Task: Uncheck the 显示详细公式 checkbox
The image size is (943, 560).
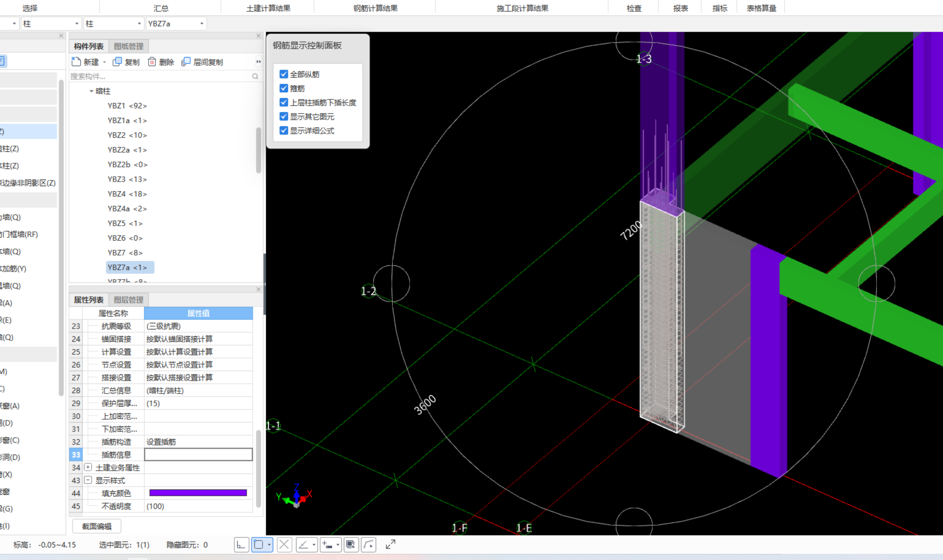Action: [284, 131]
